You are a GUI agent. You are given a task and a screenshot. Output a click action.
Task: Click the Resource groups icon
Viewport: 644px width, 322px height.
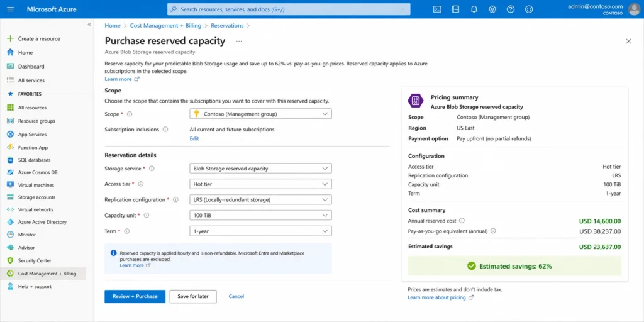(x=11, y=121)
